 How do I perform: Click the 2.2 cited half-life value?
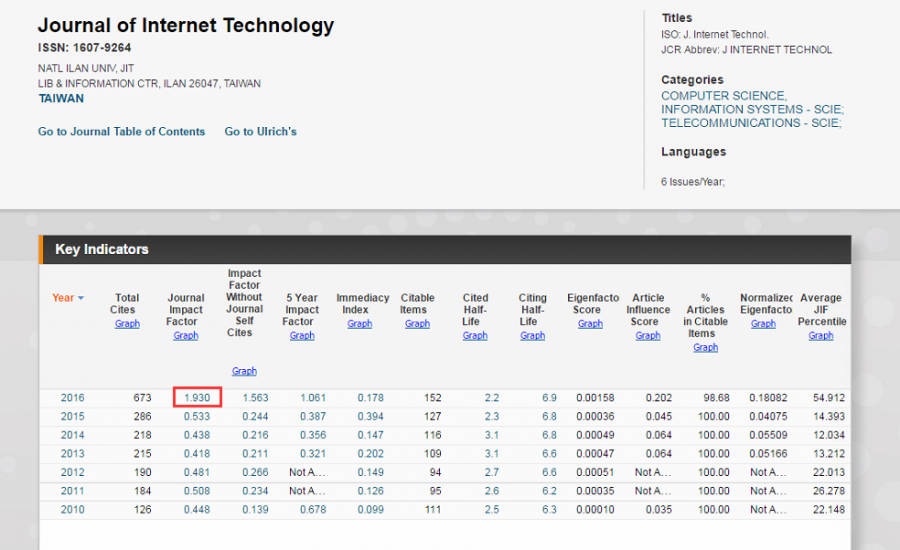click(x=491, y=397)
